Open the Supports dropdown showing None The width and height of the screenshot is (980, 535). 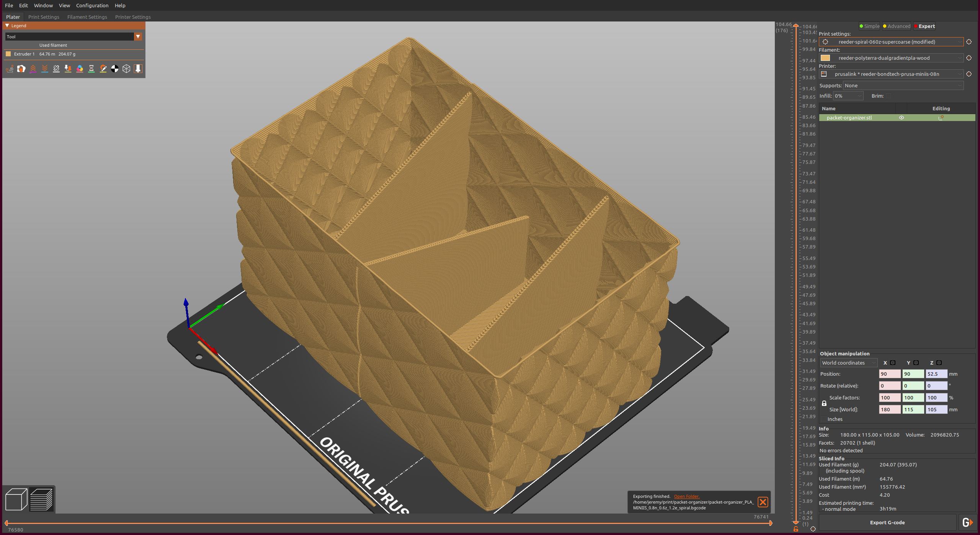903,86
